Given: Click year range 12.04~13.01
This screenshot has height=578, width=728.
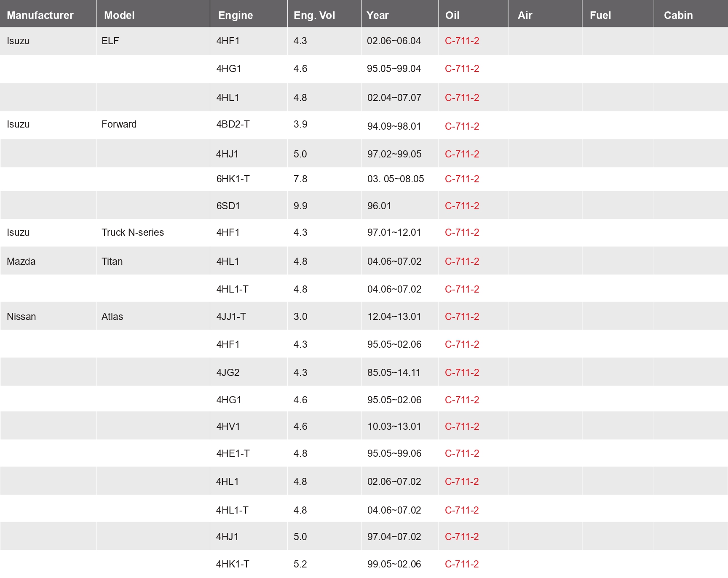Looking at the screenshot, I should [x=394, y=317].
